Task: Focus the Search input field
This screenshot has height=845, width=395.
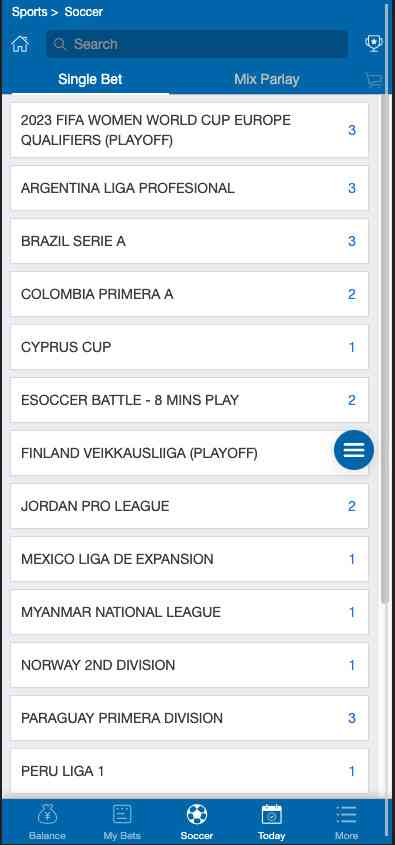Action: click(x=197, y=44)
